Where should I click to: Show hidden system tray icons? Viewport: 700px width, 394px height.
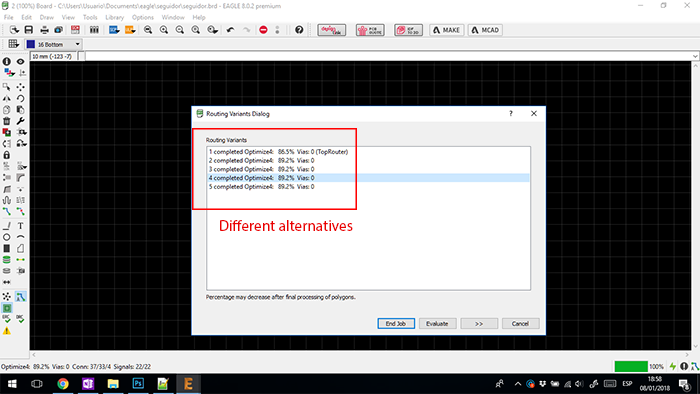click(x=517, y=384)
